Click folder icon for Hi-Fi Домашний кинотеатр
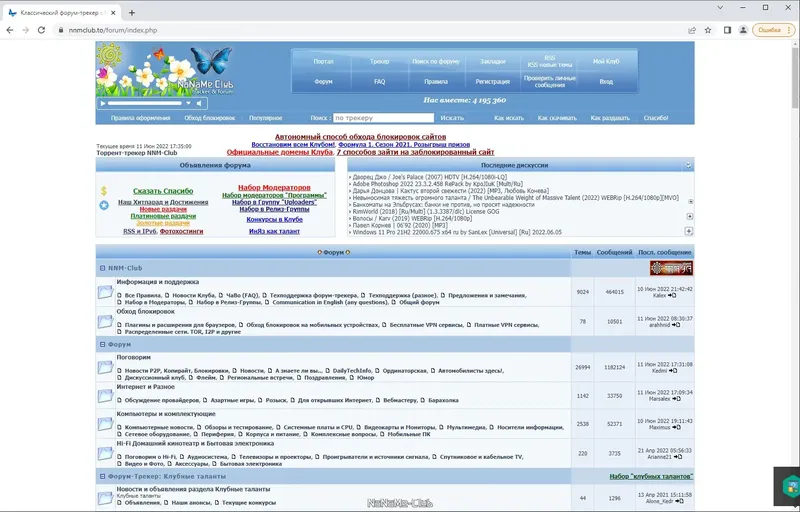This screenshot has width=800, height=512. (x=105, y=453)
